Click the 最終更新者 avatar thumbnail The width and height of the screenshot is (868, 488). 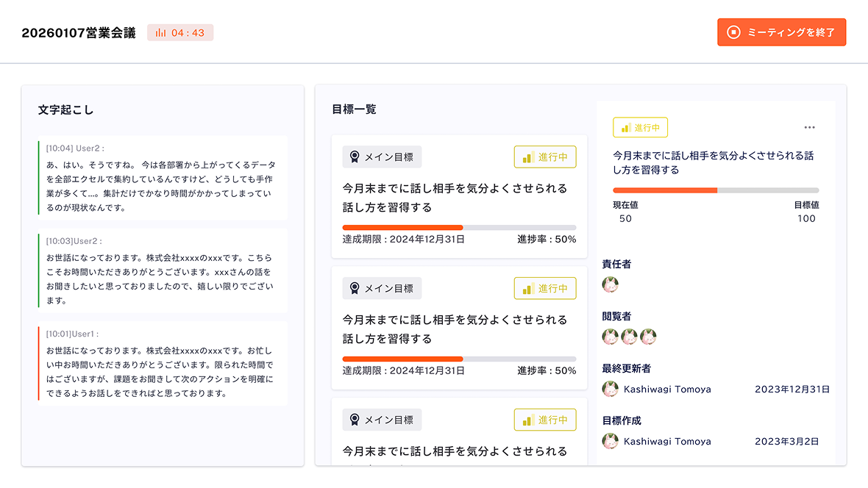(610, 389)
